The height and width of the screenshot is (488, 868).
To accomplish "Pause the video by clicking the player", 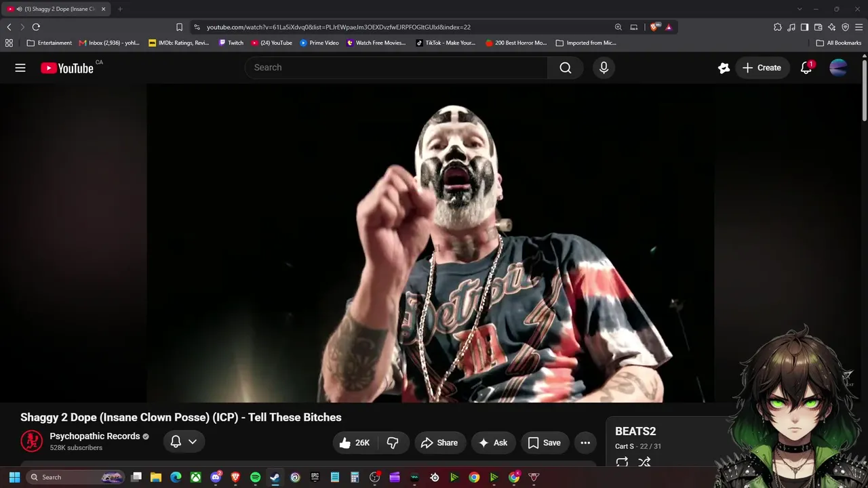I will [x=430, y=243].
